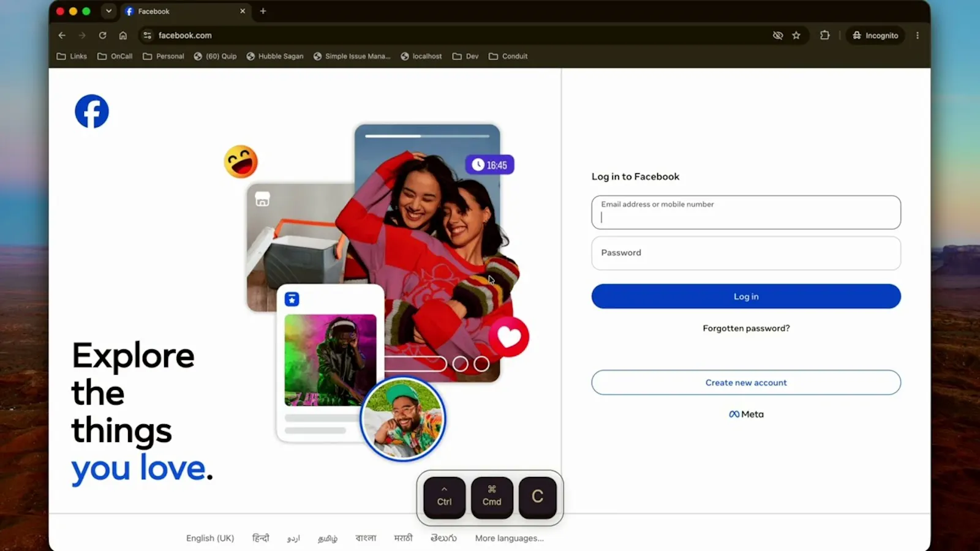The width and height of the screenshot is (980, 551).
Task: Click the Create new account button
Action: coord(746,383)
